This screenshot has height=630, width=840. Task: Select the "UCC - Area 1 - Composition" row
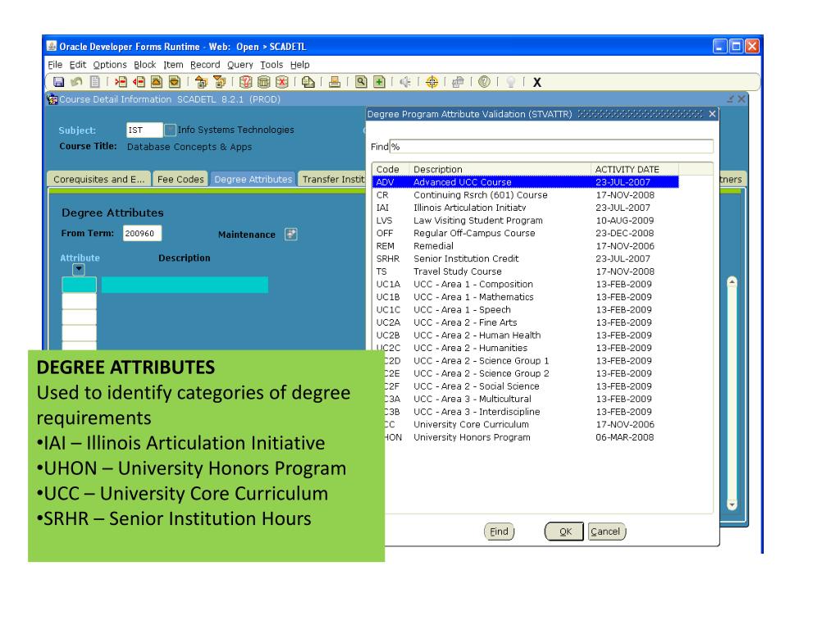coord(526,285)
